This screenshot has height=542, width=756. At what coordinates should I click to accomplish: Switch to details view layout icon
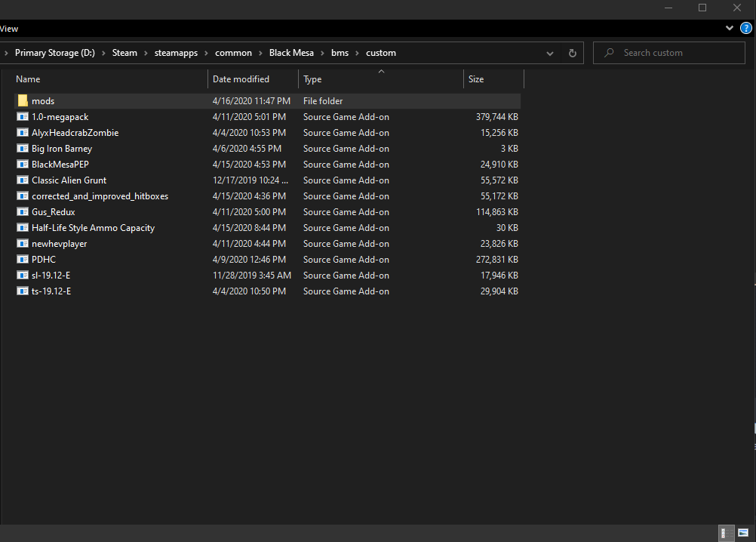(x=726, y=533)
